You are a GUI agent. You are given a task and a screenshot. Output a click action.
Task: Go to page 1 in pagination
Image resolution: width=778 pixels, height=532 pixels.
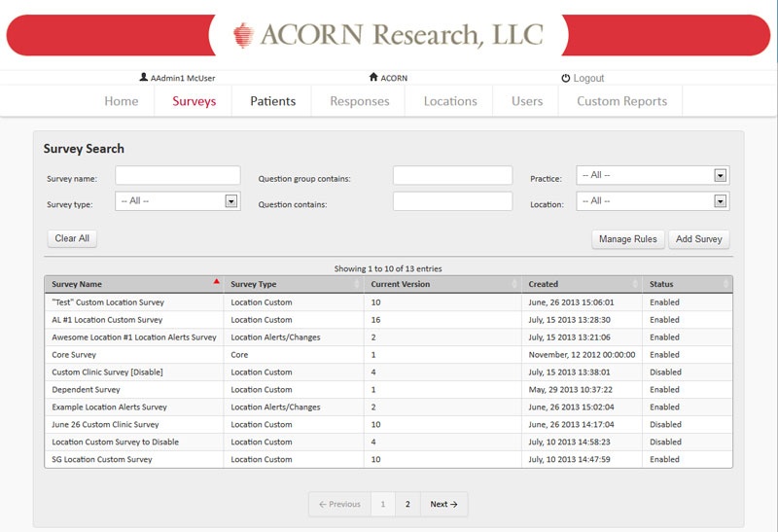(383, 504)
